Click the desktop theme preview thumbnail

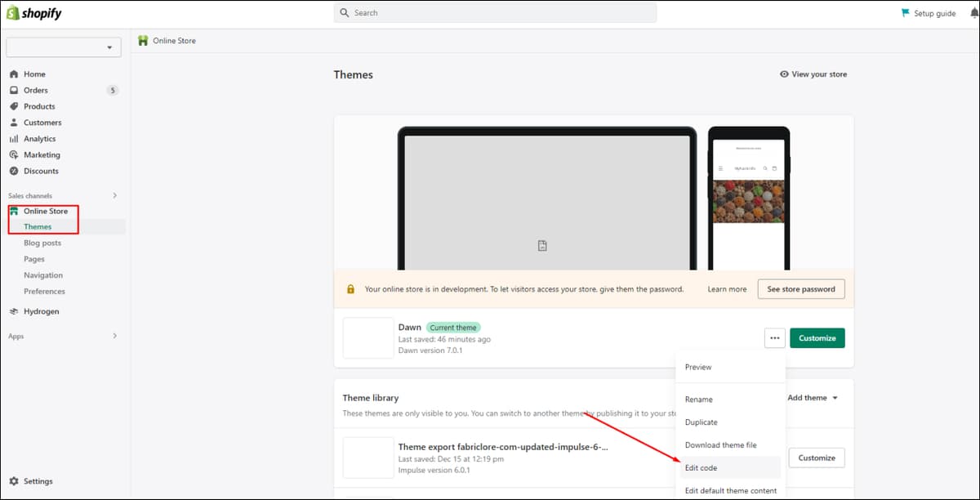[x=547, y=199]
